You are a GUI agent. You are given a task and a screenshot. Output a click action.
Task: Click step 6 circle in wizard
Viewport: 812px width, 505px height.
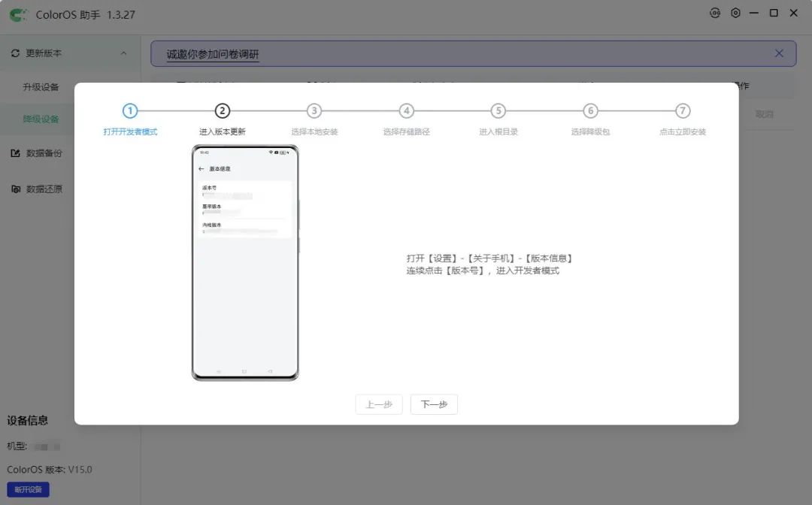(x=590, y=110)
